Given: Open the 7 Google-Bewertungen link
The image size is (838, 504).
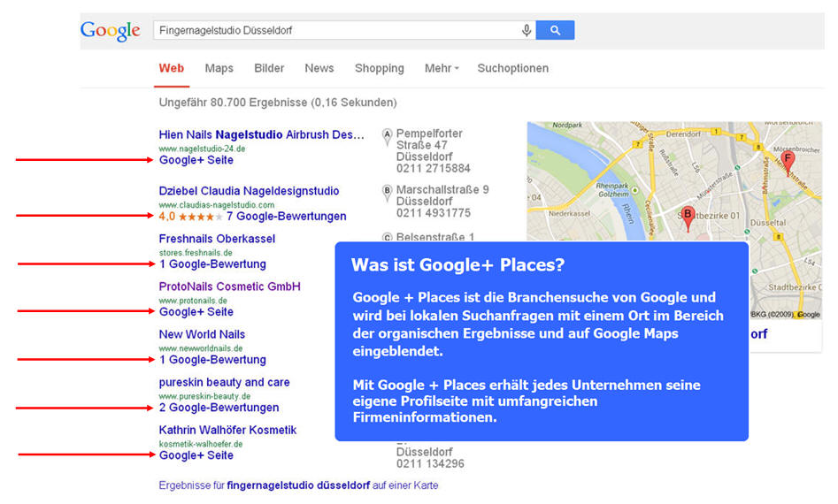Looking at the screenshot, I should 286,217.
